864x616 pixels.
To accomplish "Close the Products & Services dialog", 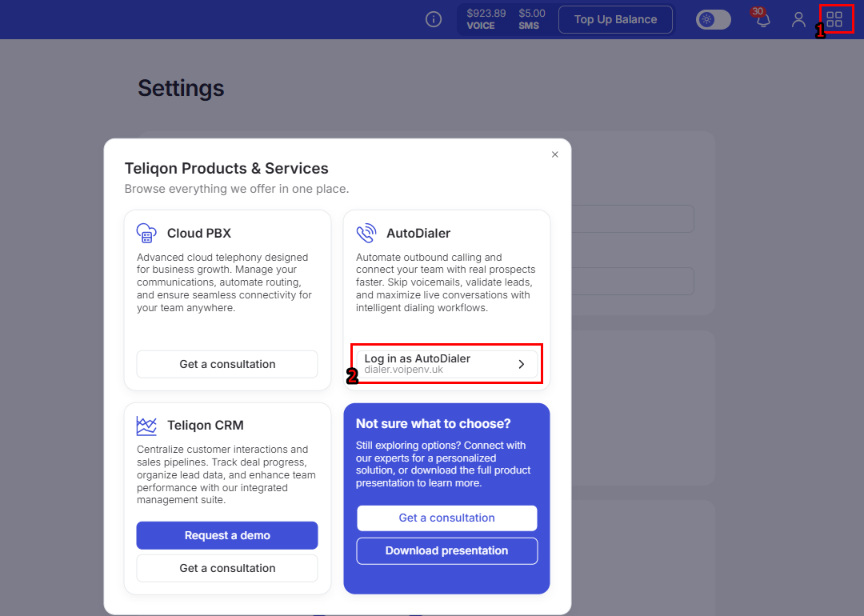I will pos(555,154).
